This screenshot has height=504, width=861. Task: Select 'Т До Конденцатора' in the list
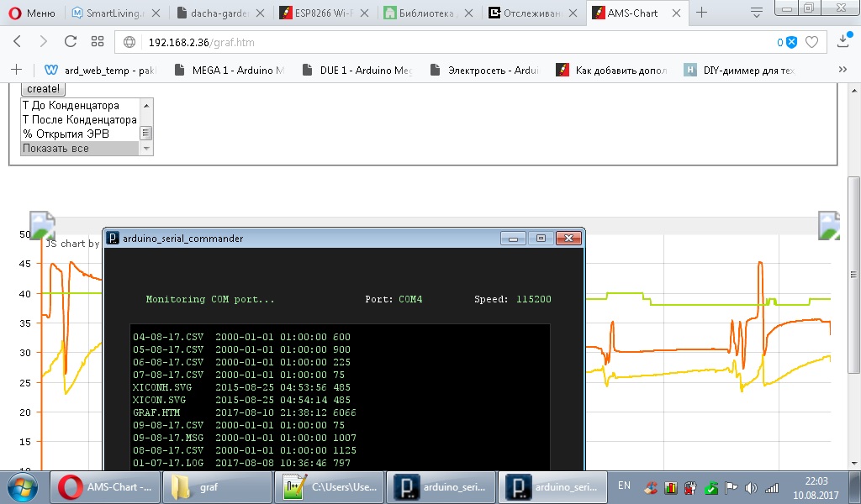tap(71, 106)
